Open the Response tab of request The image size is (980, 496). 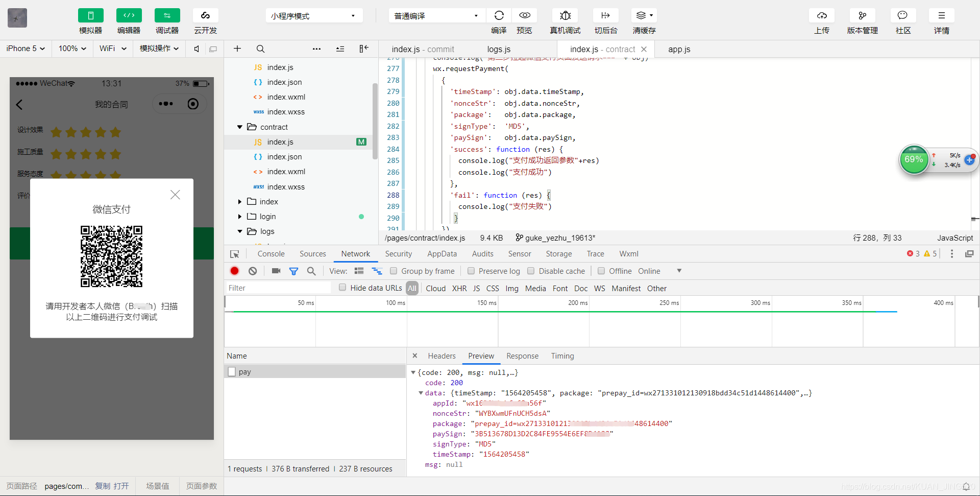[x=522, y=356]
